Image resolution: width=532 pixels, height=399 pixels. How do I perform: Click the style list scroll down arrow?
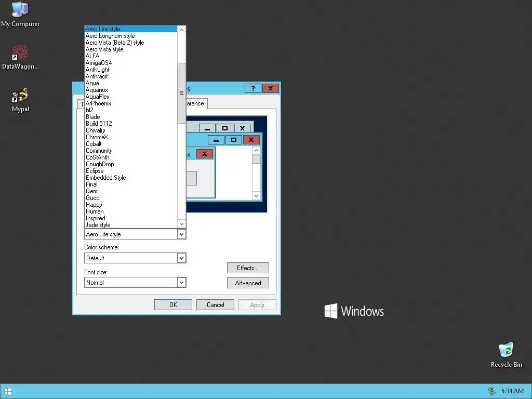click(181, 224)
